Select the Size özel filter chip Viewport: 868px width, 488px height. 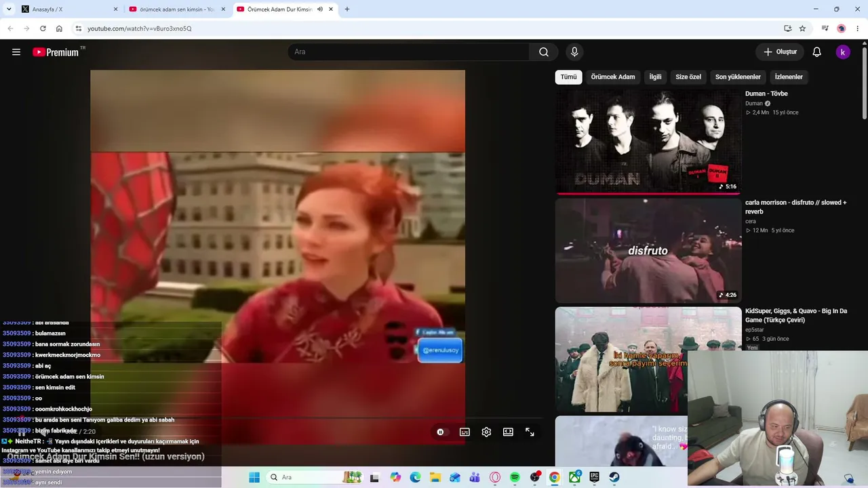click(688, 77)
